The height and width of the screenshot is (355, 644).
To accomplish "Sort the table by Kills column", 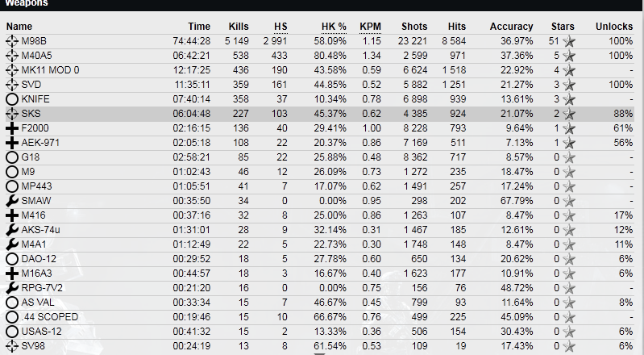I will 239,27.
